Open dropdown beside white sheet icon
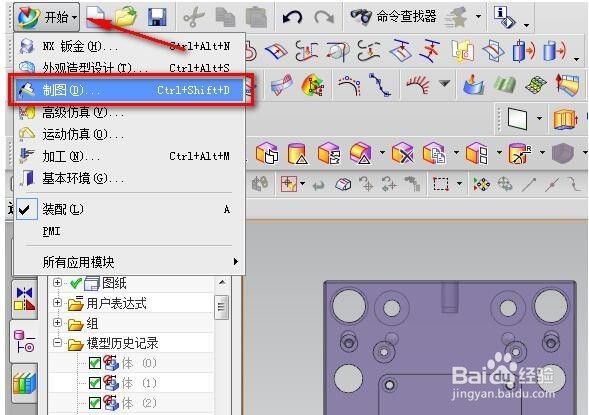This screenshot has height=415, width=589. point(539,118)
